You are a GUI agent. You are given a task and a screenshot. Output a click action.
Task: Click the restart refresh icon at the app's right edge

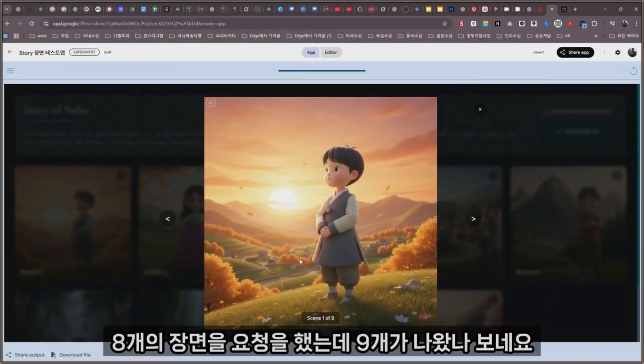click(x=633, y=71)
